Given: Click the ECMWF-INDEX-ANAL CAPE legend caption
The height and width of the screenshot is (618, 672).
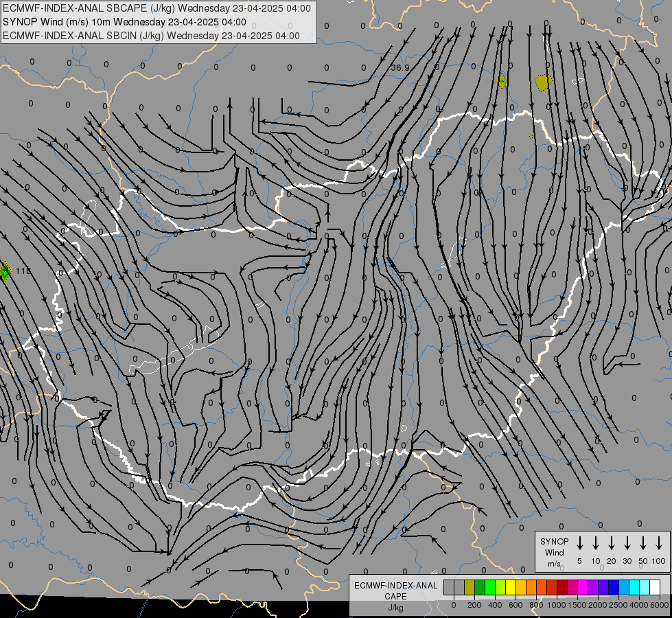Looking at the screenshot, I should (395, 591).
